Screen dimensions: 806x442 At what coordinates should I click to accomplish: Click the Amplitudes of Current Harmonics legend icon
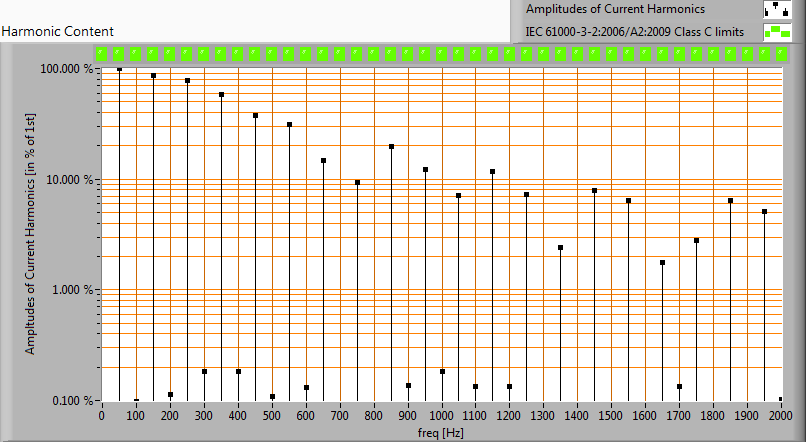pyautogui.click(x=776, y=9)
